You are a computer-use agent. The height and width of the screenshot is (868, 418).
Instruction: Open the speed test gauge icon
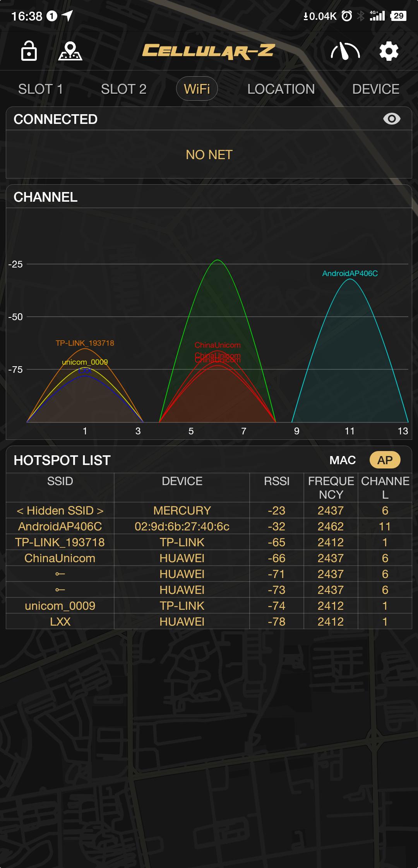pos(345,51)
